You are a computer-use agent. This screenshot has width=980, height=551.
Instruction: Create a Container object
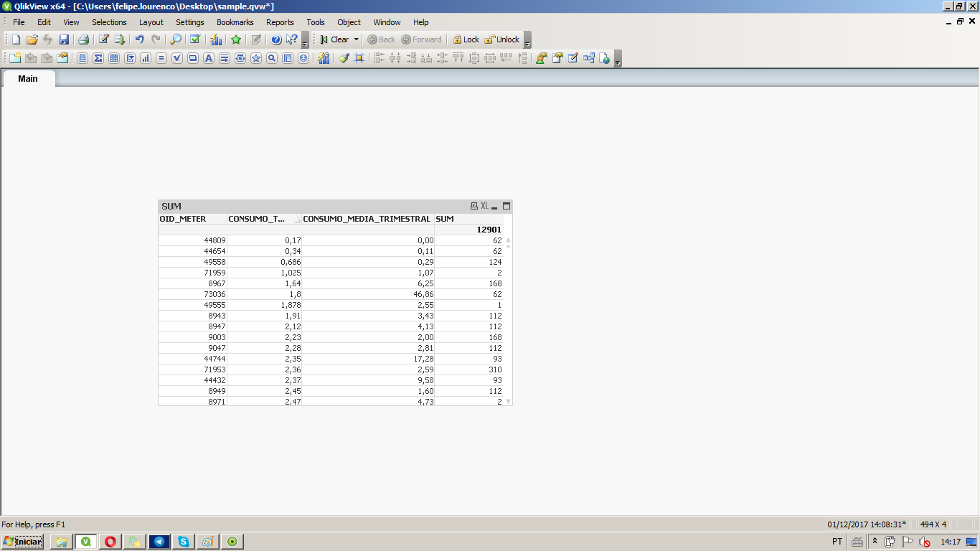[288, 58]
